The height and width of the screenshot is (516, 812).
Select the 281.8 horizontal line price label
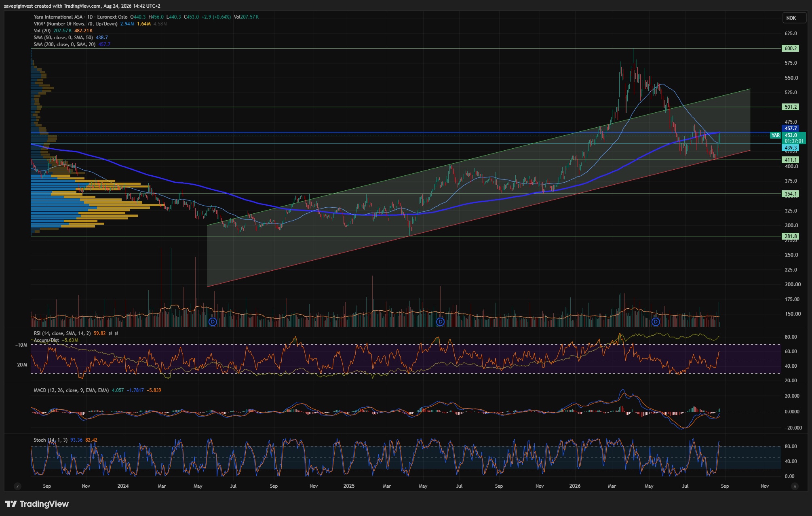click(x=791, y=236)
